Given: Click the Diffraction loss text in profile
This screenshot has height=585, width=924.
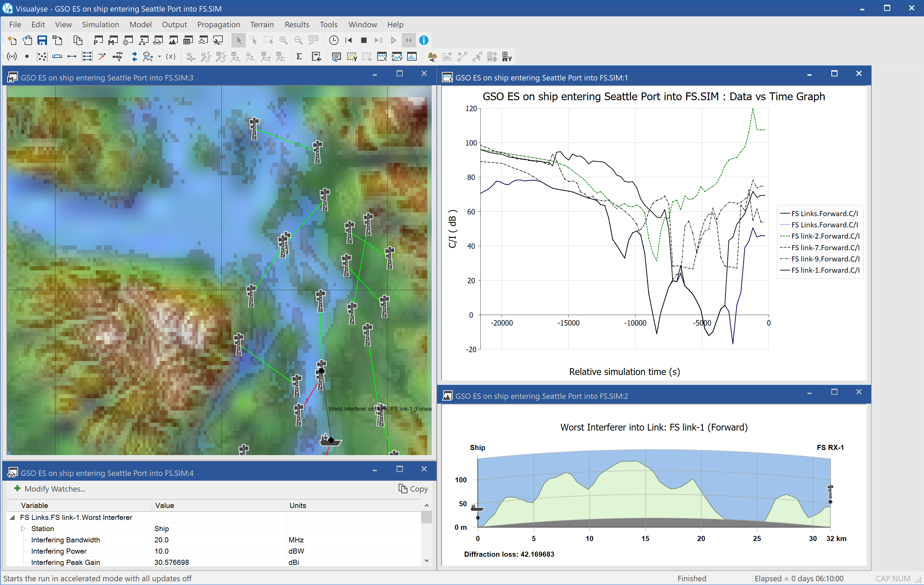Looking at the screenshot, I should coord(509,554).
